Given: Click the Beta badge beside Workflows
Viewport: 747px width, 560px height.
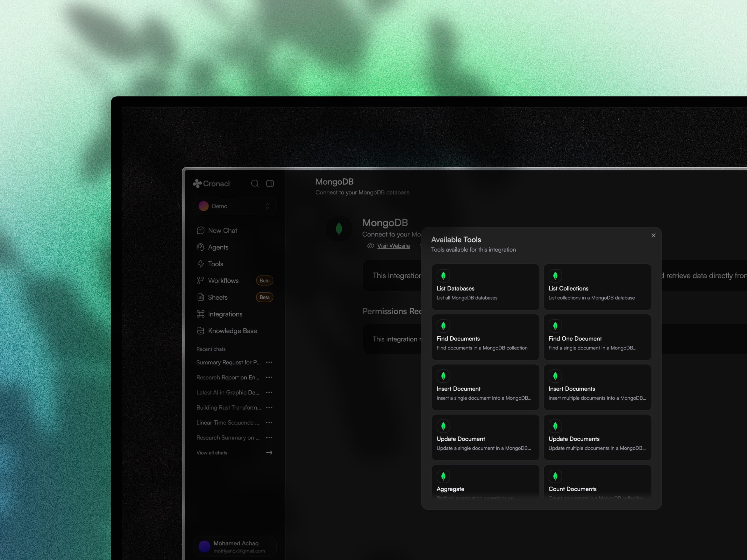Looking at the screenshot, I should [x=265, y=281].
